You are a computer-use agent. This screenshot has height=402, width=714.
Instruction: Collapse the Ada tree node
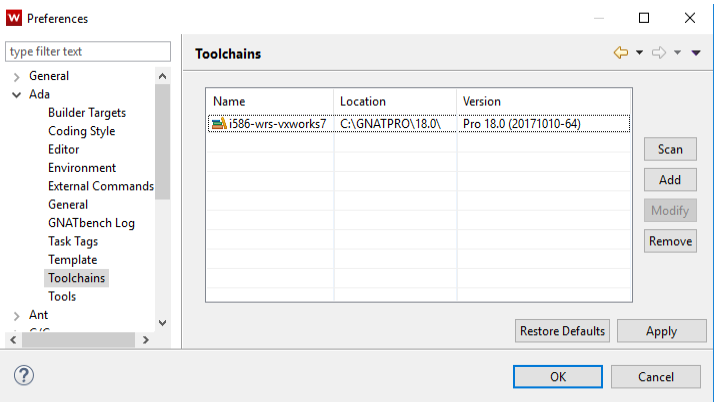point(17,95)
